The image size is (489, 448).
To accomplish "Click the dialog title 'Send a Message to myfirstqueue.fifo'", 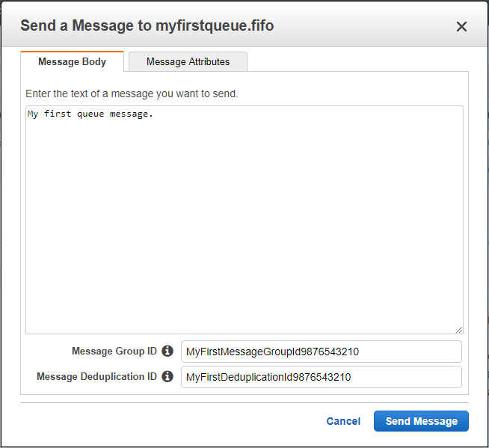I will click(147, 25).
